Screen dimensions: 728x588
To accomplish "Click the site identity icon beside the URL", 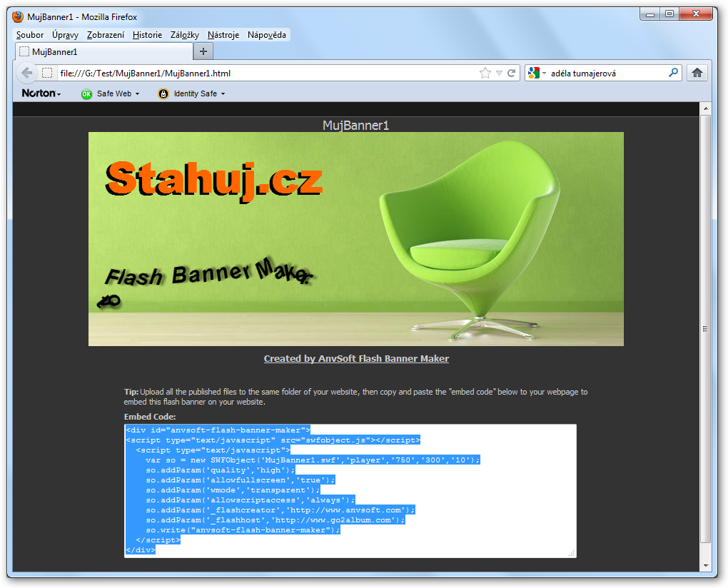I will pyautogui.click(x=47, y=73).
